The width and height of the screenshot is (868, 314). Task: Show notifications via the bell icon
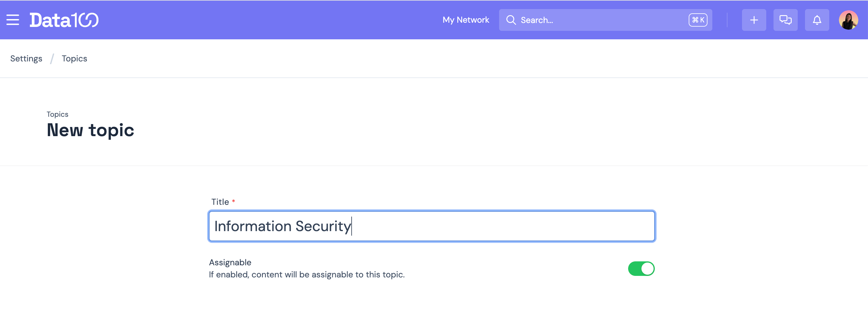pos(817,20)
